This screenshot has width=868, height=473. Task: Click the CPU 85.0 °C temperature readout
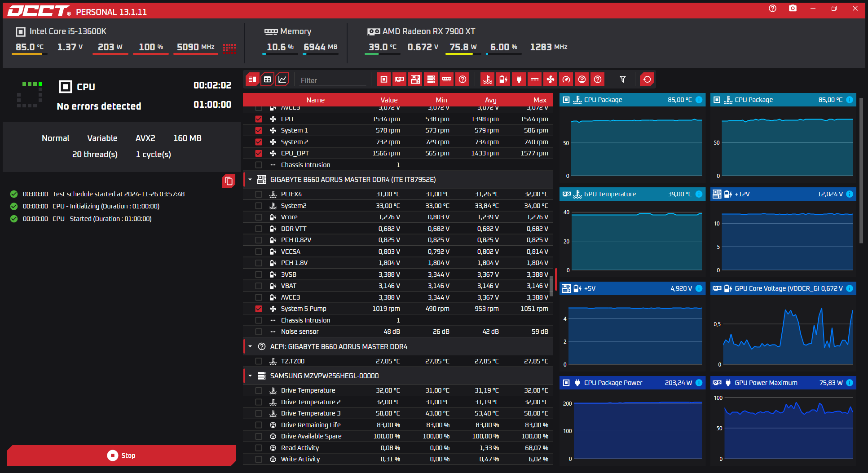tap(30, 47)
